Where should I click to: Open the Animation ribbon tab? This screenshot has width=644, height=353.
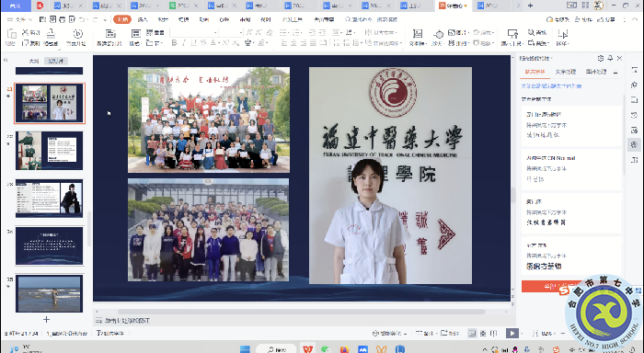tap(203, 19)
